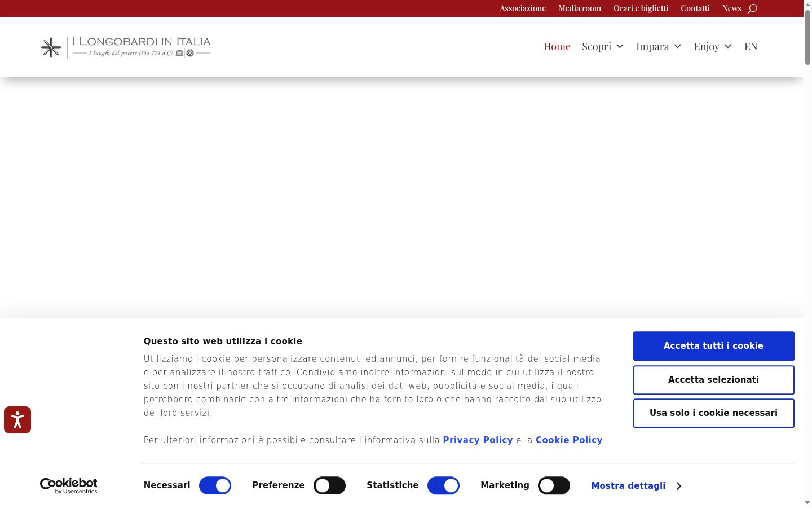Expand Mostra dettagli cookie details

[x=636, y=485]
